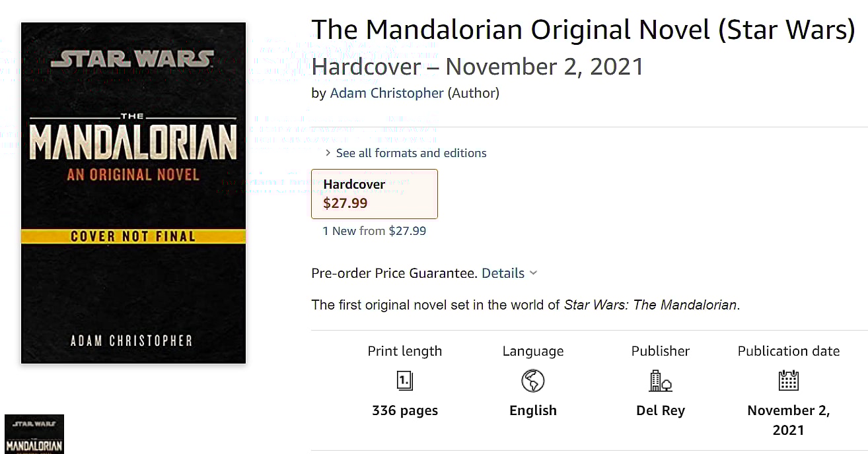Click the Publisher building icon
Screen dimensions: 868x454
pyautogui.click(x=660, y=380)
